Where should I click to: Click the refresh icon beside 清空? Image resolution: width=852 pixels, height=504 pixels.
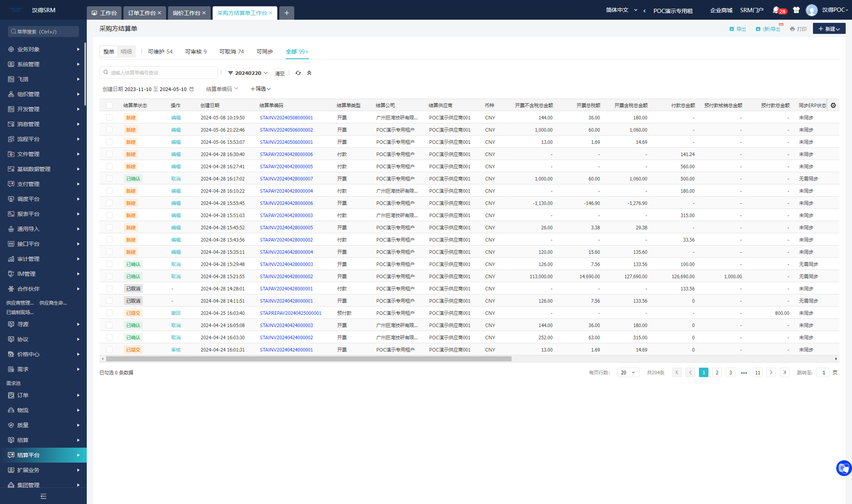pyautogui.click(x=298, y=73)
